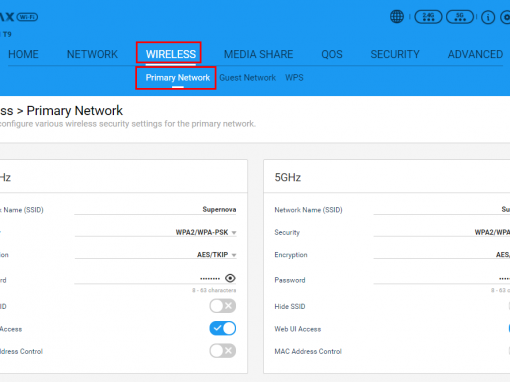Open the MEDIA SHARE tab
This screenshot has height=382, width=510.
258,54
